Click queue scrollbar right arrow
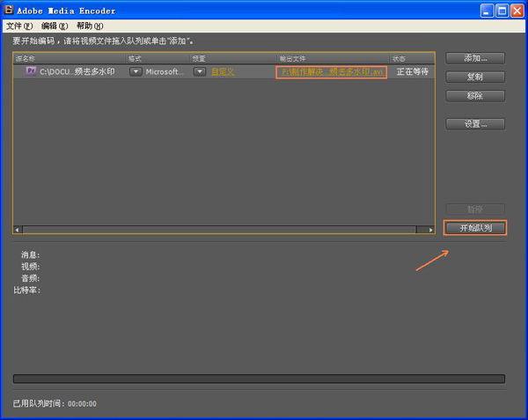Viewport: 528px width, 420px height. coord(430,230)
